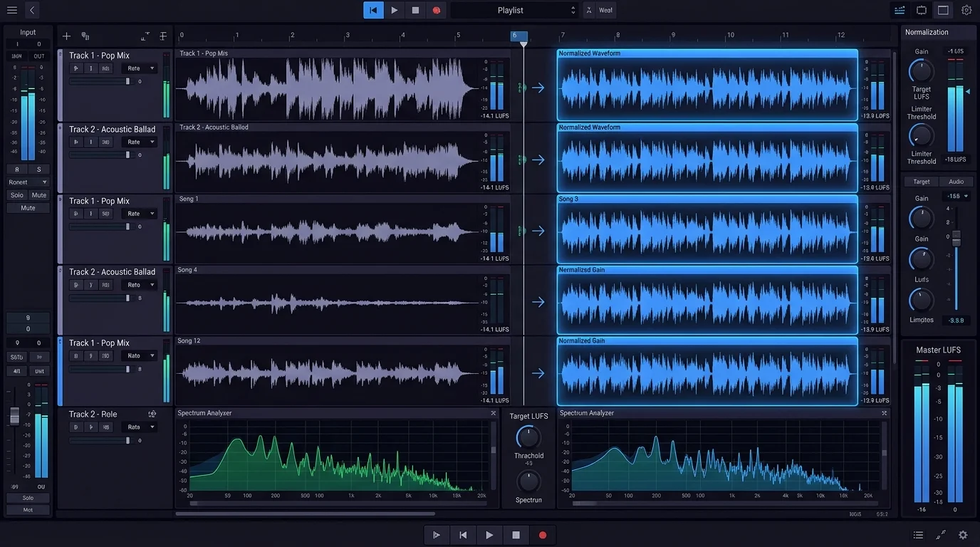Click the add track plus icon
Image resolution: width=980 pixels, height=547 pixels.
click(x=66, y=36)
